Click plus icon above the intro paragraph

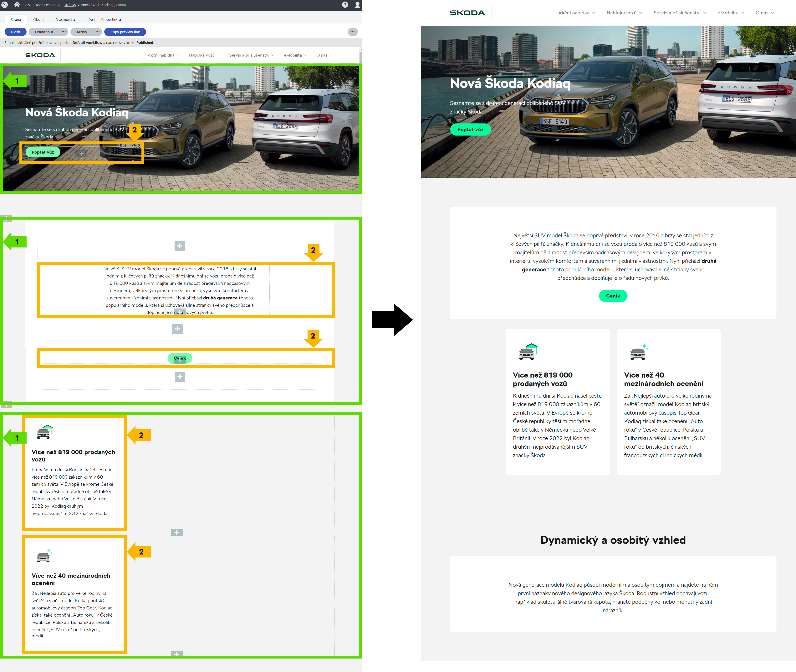pyautogui.click(x=180, y=246)
